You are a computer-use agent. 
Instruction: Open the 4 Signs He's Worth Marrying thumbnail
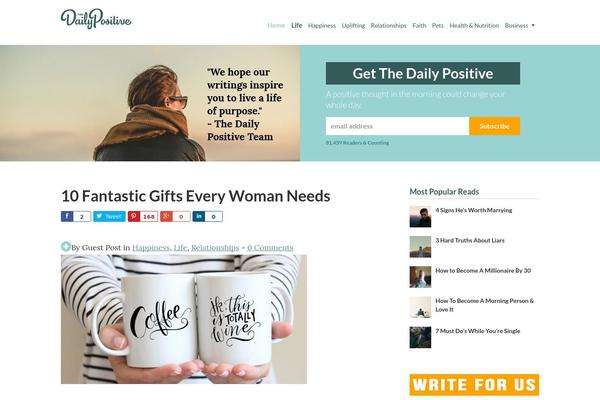pyautogui.click(x=420, y=217)
